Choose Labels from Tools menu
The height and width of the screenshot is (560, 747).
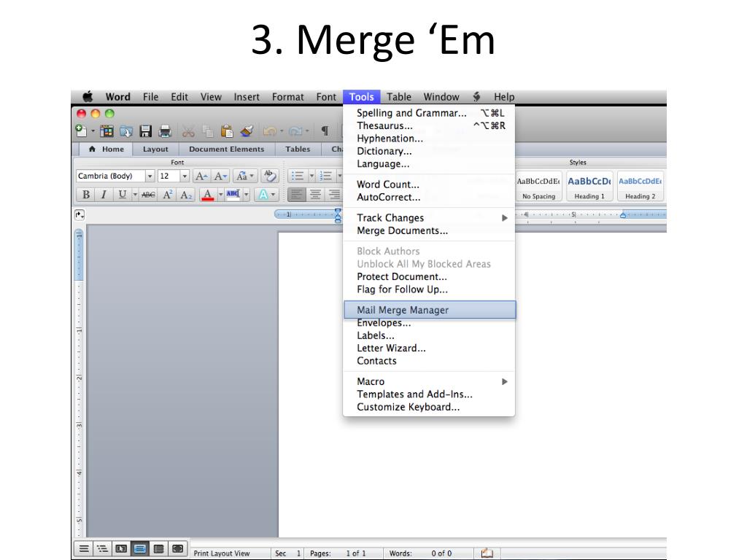pyautogui.click(x=429, y=335)
